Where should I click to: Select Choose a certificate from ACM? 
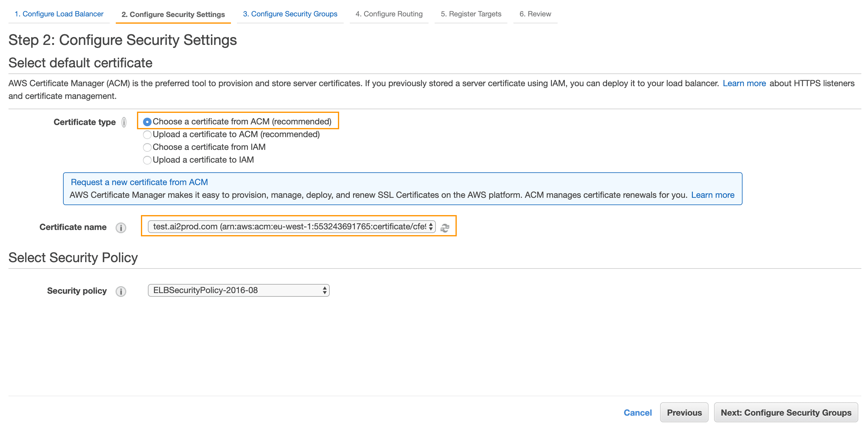coord(147,122)
